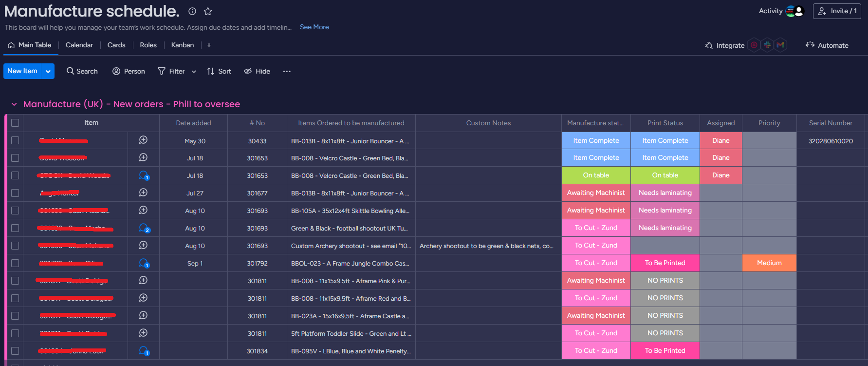Star the board as favorite
Viewport: 868px width, 366px height.
point(208,11)
